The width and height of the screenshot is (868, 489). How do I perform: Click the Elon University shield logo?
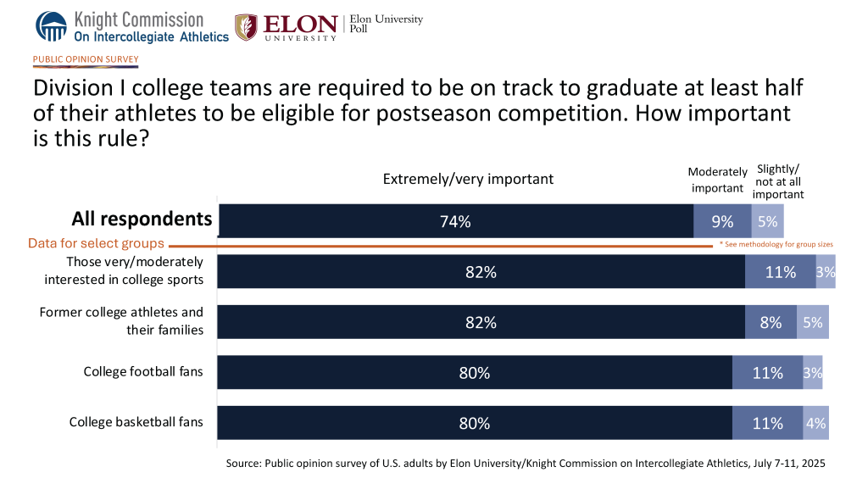tap(247, 27)
